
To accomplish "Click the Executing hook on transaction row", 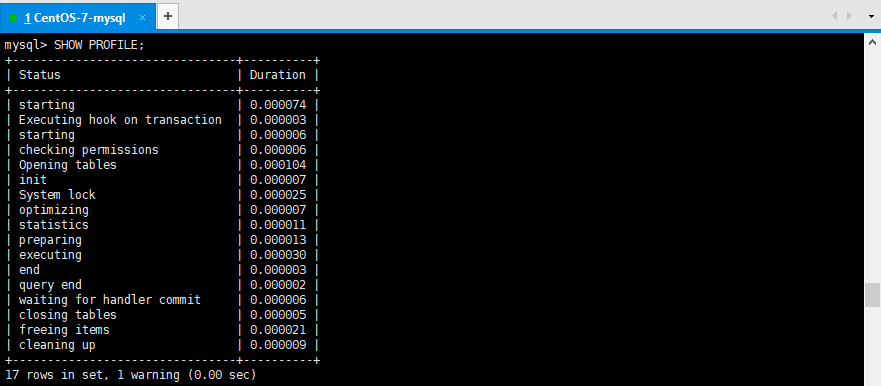I will coord(162,120).
